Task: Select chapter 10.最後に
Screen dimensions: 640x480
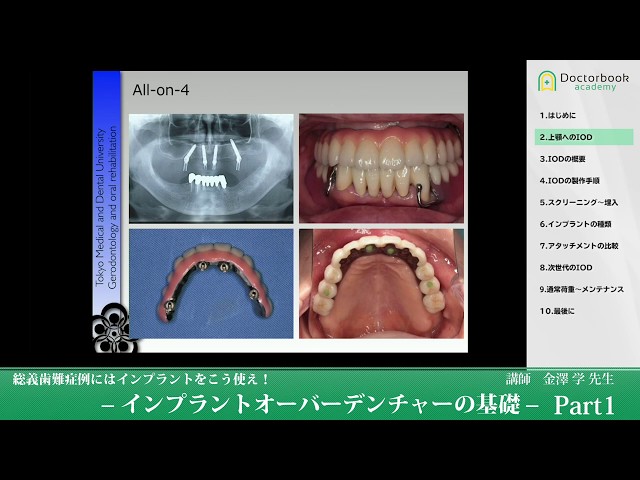Action: click(x=557, y=311)
